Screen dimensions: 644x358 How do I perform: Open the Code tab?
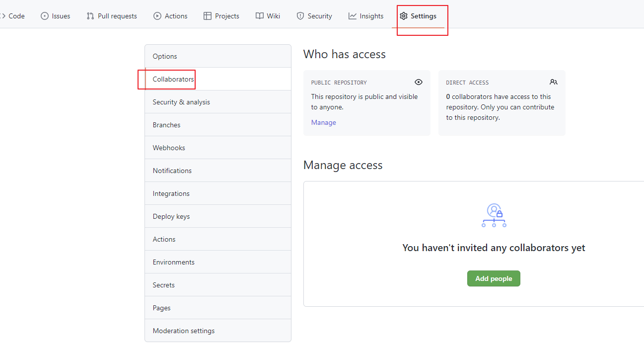tap(16, 16)
